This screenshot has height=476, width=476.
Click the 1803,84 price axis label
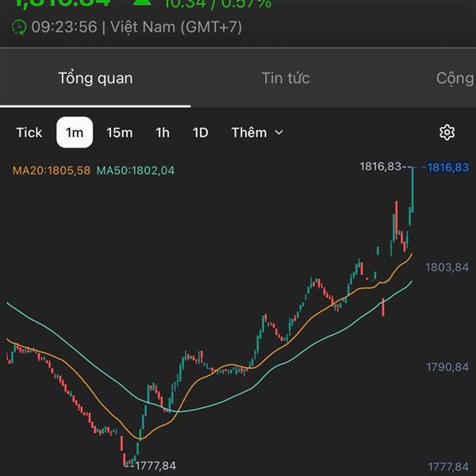point(447,267)
